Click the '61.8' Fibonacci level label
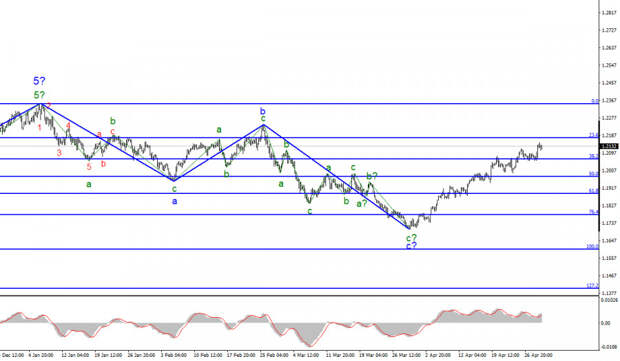 [x=594, y=191]
